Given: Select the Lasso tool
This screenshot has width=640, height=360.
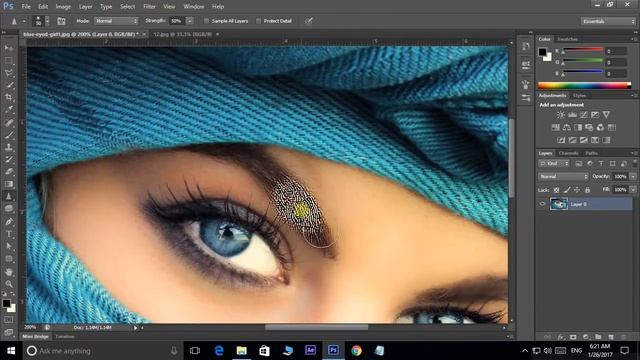Looking at the screenshot, I should click(x=9, y=73).
